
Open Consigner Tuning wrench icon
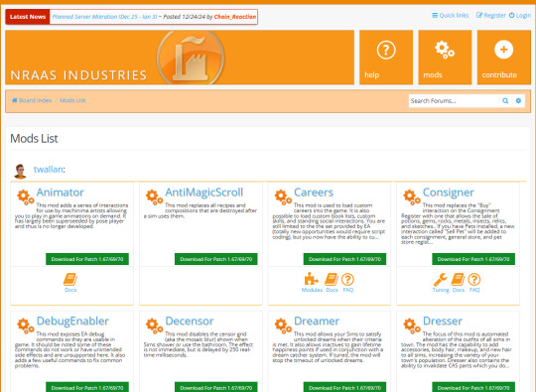coord(441,280)
